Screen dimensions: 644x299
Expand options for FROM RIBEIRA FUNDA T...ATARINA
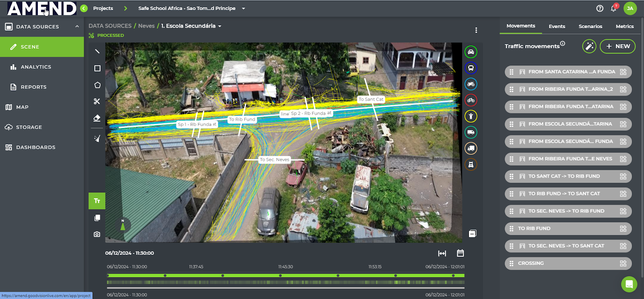coord(623,107)
